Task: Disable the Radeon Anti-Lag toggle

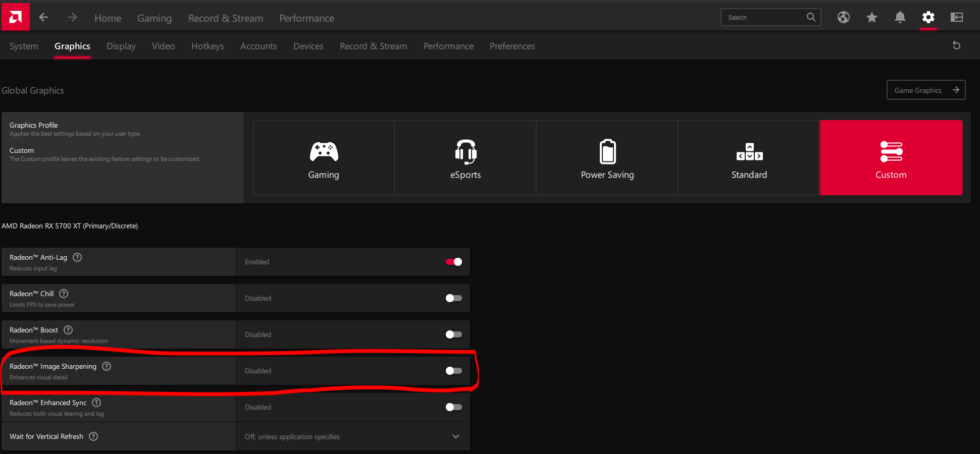Action: pyautogui.click(x=454, y=262)
